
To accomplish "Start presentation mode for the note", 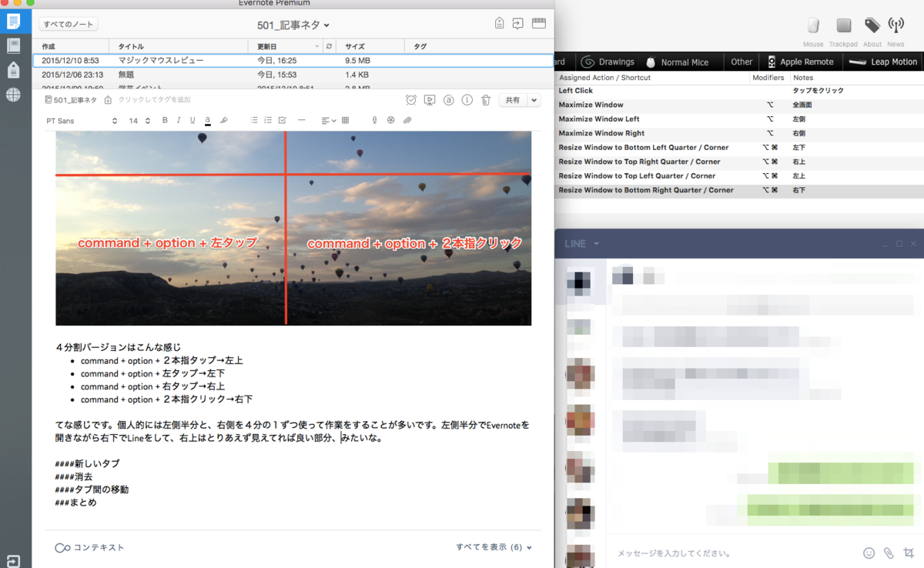I will (430, 100).
